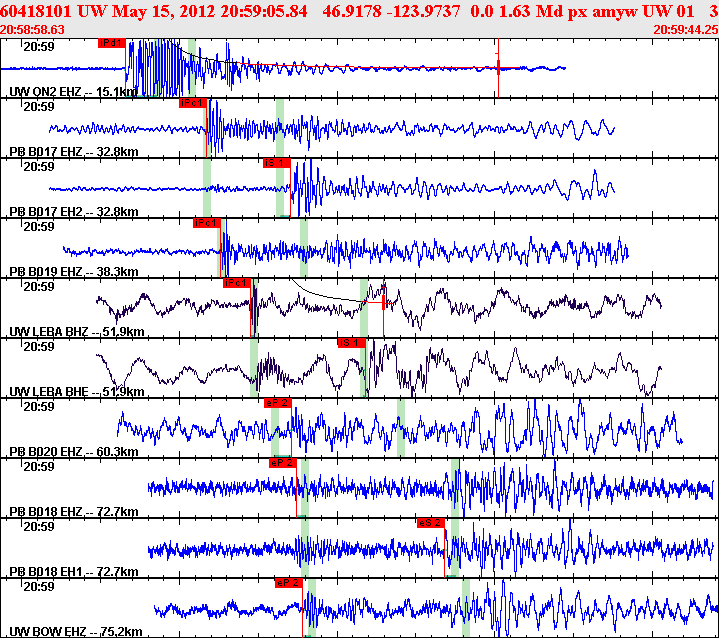Select the UW LEBA BHE -- 51.9km station label
This screenshot has height=638, width=719.
point(77,392)
